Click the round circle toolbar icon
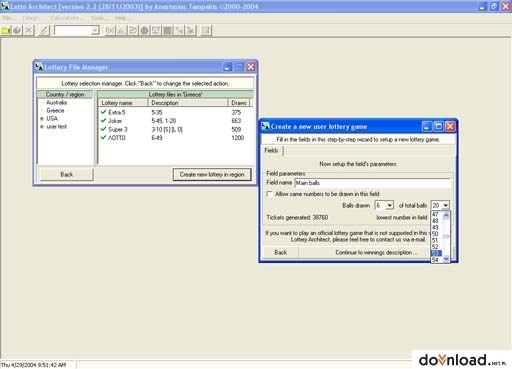512x369 pixels. click(x=144, y=31)
